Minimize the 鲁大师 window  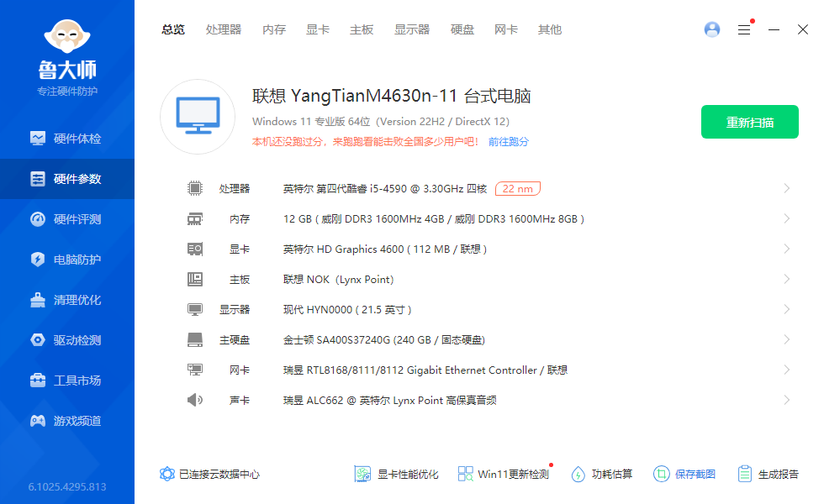tap(774, 30)
